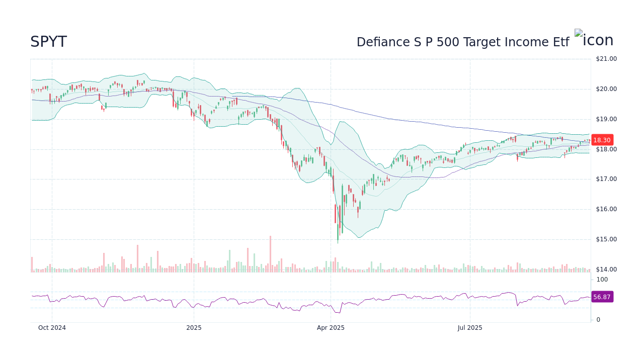Viewport: 644px width, 362px height.
Task: Click the Jul 2025 date axis label
Action: pos(470,328)
